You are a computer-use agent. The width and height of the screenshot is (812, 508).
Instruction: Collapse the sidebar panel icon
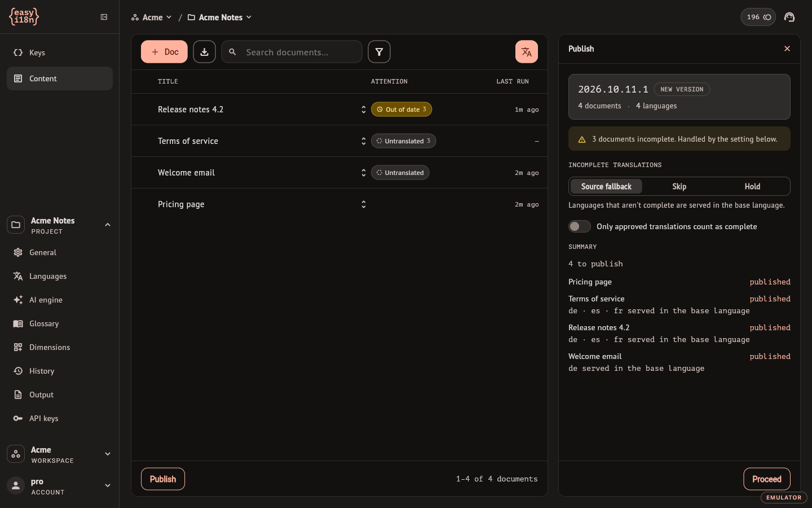click(x=104, y=17)
